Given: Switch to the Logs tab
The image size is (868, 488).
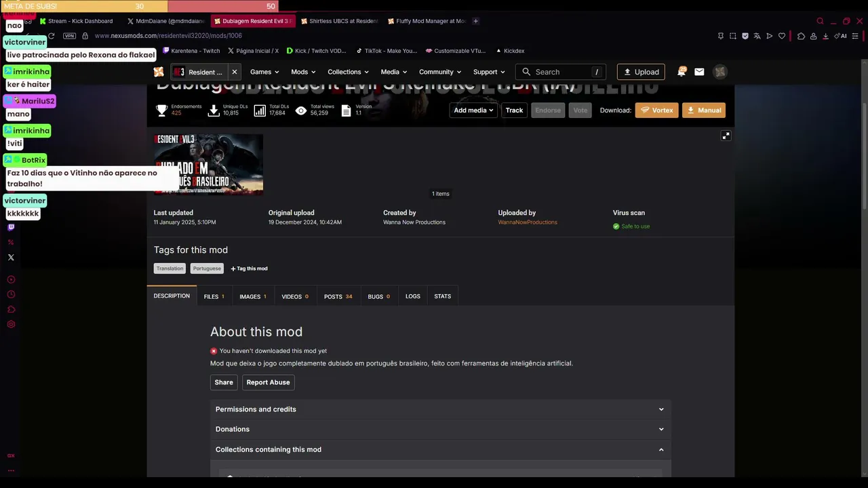Looking at the screenshot, I should point(413,296).
